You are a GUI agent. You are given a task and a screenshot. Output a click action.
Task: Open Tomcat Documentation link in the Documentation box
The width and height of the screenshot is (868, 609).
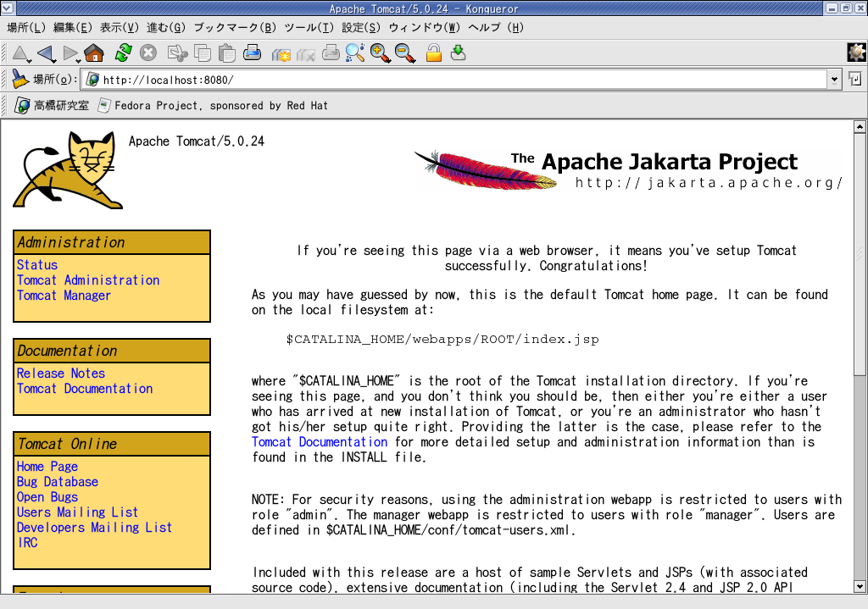pos(85,389)
